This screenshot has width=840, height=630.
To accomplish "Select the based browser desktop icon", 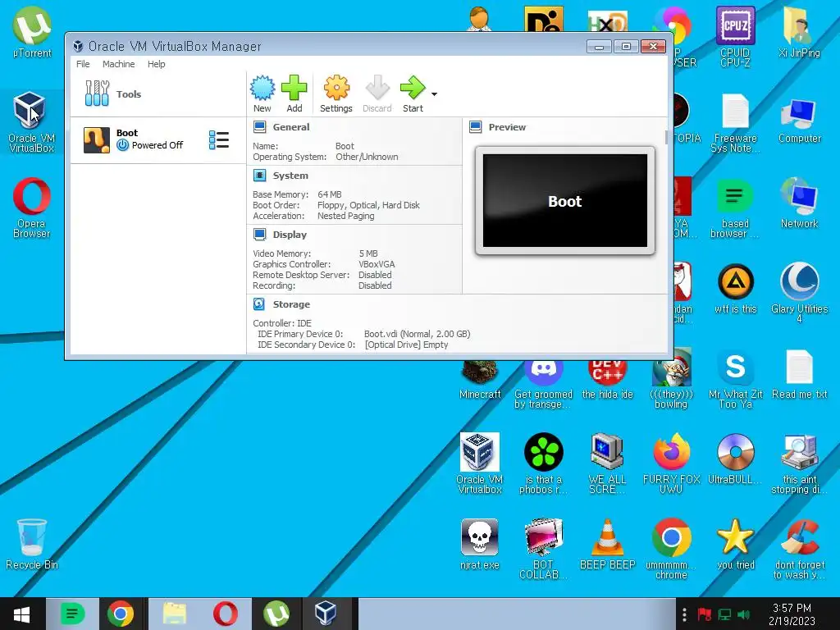I will (x=734, y=208).
